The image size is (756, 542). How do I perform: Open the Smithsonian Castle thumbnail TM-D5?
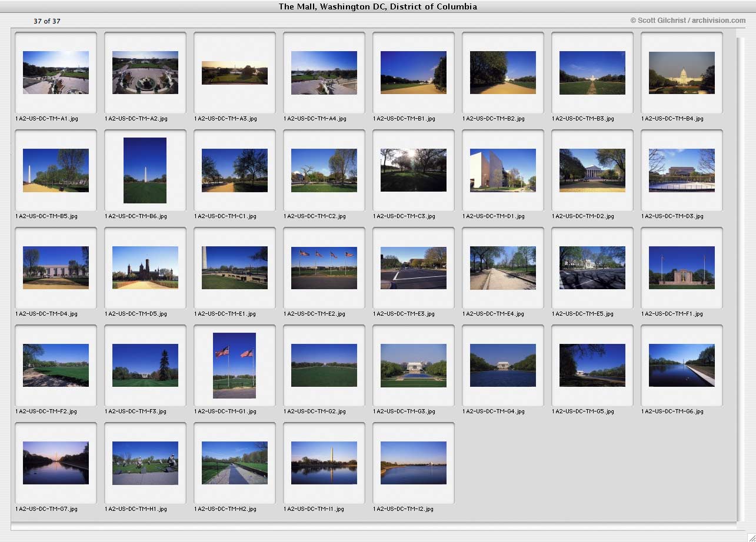click(145, 267)
